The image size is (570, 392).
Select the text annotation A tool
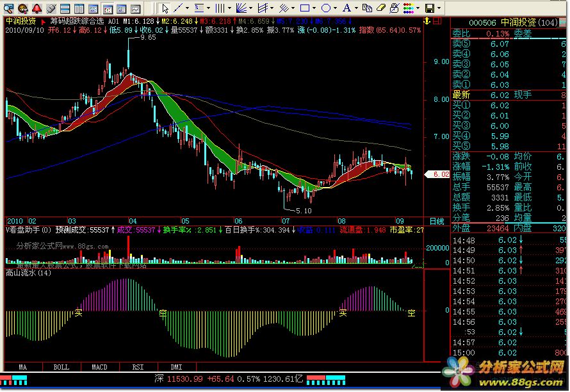(346, 8)
